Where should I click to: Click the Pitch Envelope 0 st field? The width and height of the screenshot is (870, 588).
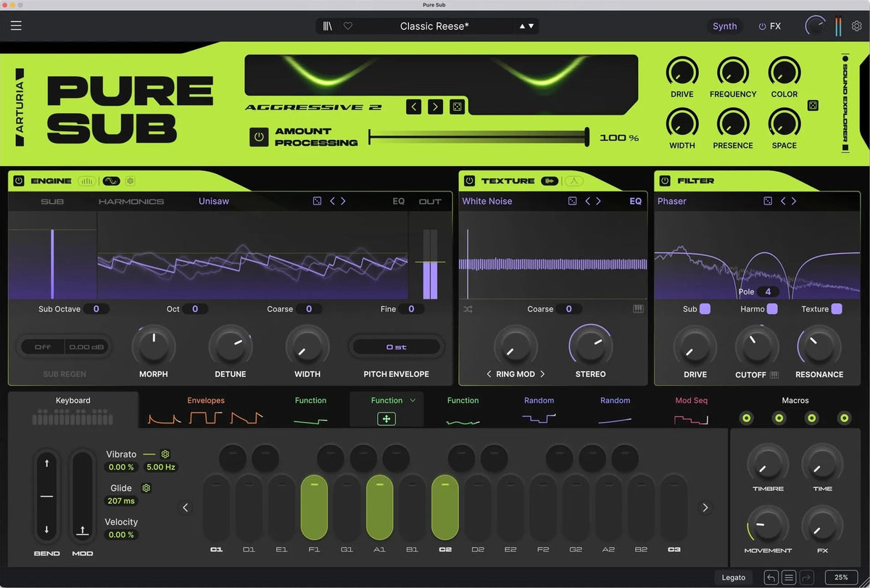click(x=396, y=347)
